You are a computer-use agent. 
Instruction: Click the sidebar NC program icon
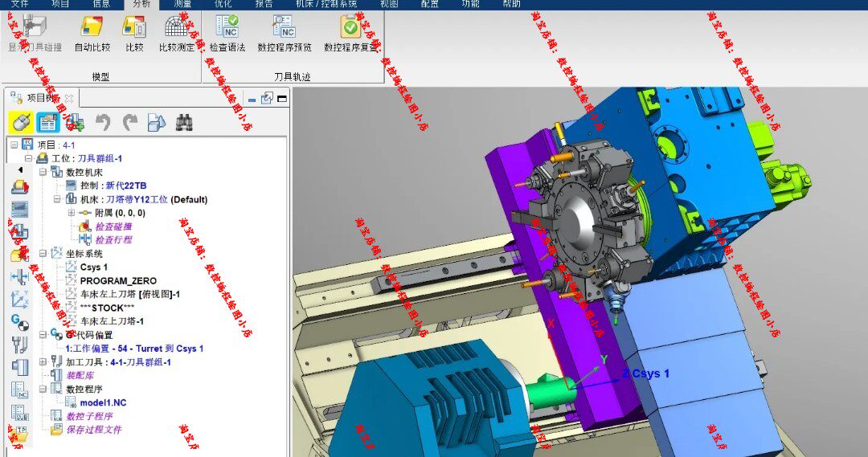20,390
